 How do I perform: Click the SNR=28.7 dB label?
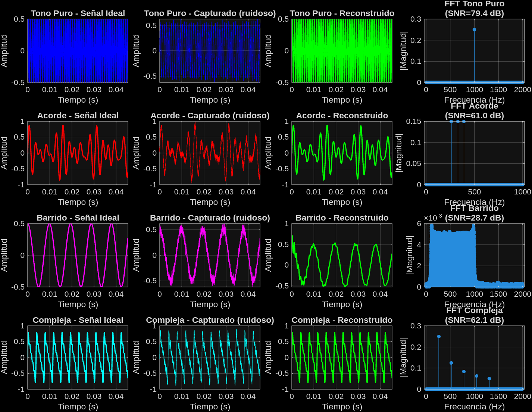pos(473,217)
